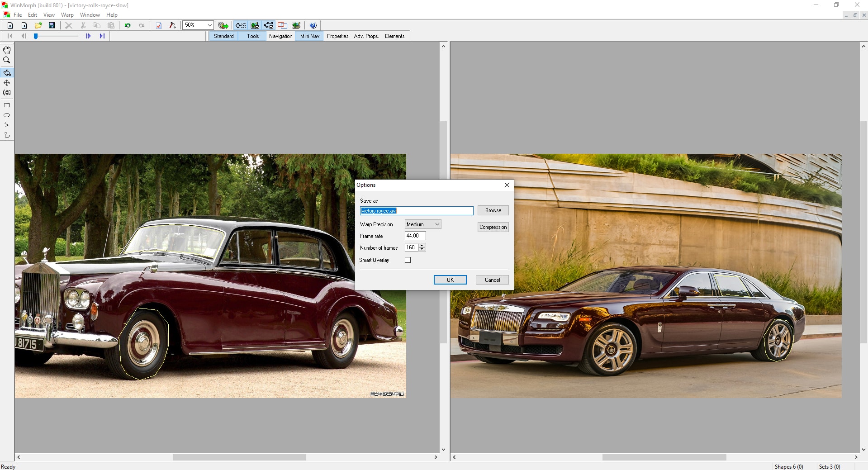This screenshot has height=470, width=868.
Task: Open the File menu
Action: tap(18, 15)
